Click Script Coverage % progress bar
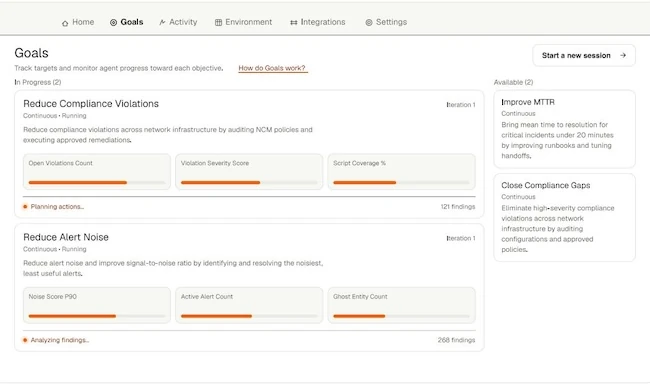Viewport: 650px width, 385px height. click(x=401, y=182)
